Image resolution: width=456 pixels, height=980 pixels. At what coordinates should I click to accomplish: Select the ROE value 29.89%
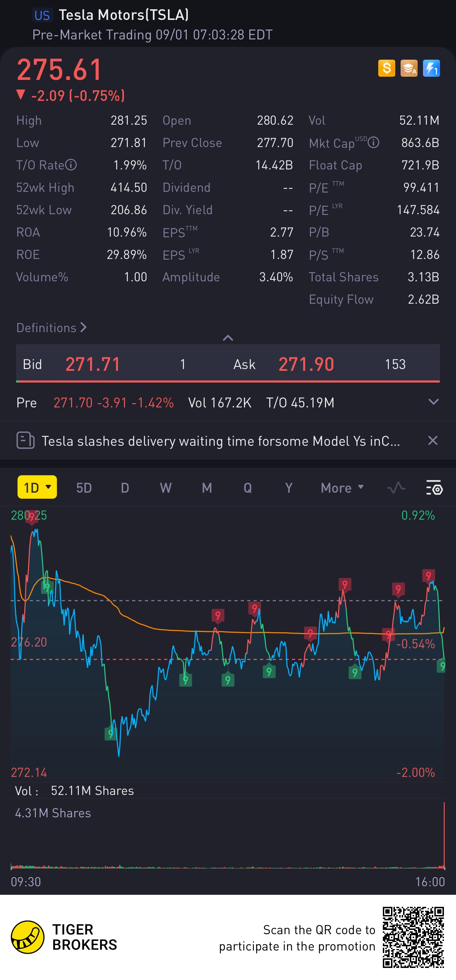127,255
